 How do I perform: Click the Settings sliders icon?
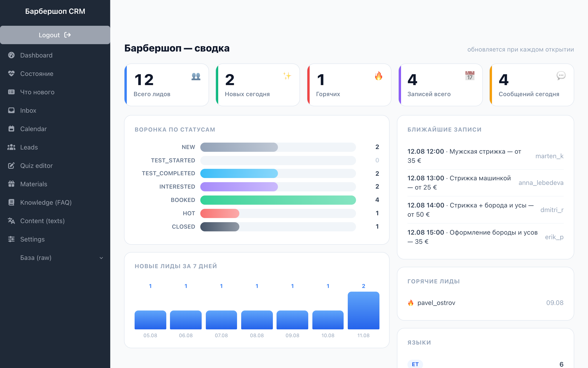(x=11, y=239)
